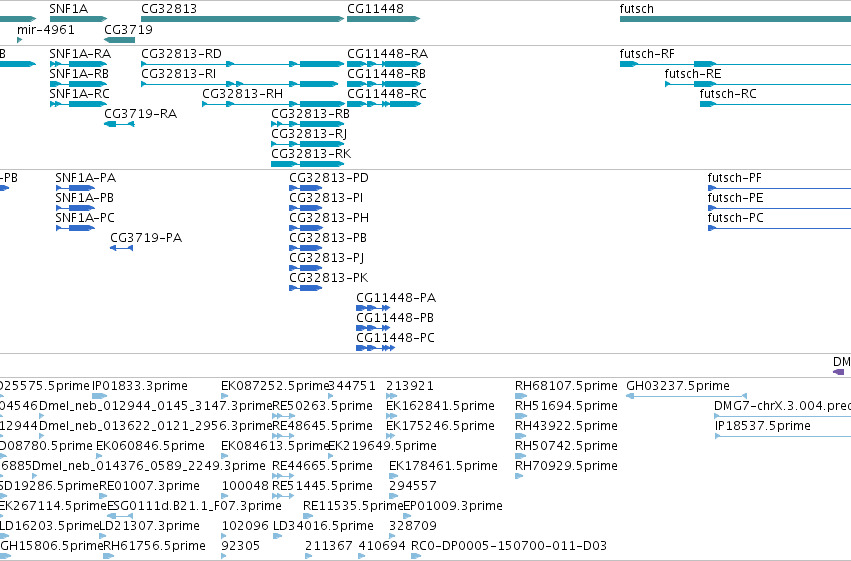The width and height of the screenshot is (851, 561).
Task: Select transcript CG32813-RJ
Action: point(308,144)
